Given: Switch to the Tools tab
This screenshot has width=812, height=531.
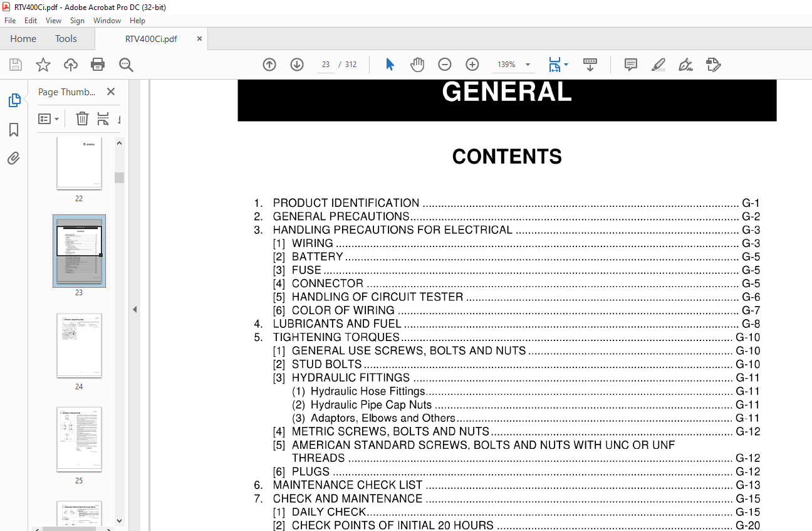Looking at the screenshot, I should [x=66, y=39].
